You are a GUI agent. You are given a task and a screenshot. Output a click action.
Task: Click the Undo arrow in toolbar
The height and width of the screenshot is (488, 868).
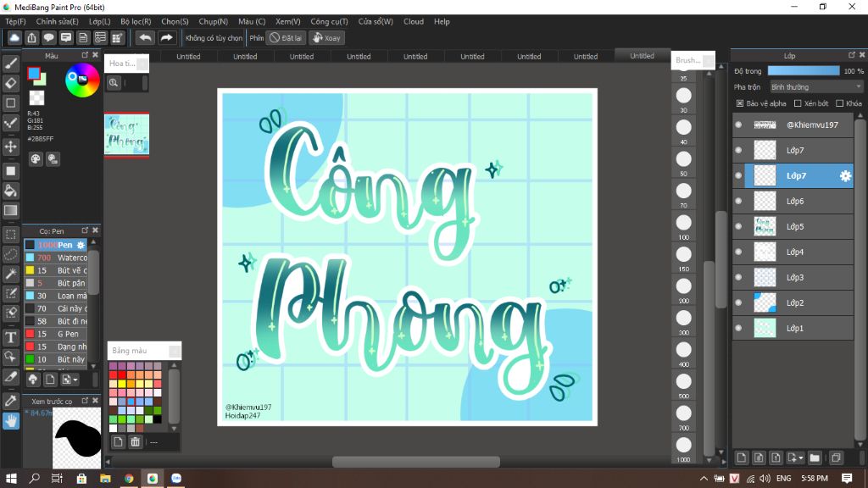pyautogui.click(x=145, y=37)
